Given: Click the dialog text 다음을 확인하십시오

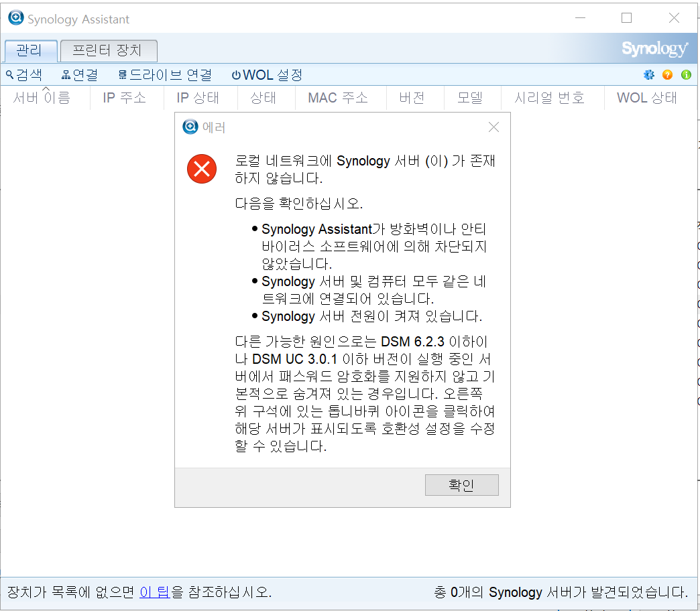Looking at the screenshot, I should click(x=298, y=204).
